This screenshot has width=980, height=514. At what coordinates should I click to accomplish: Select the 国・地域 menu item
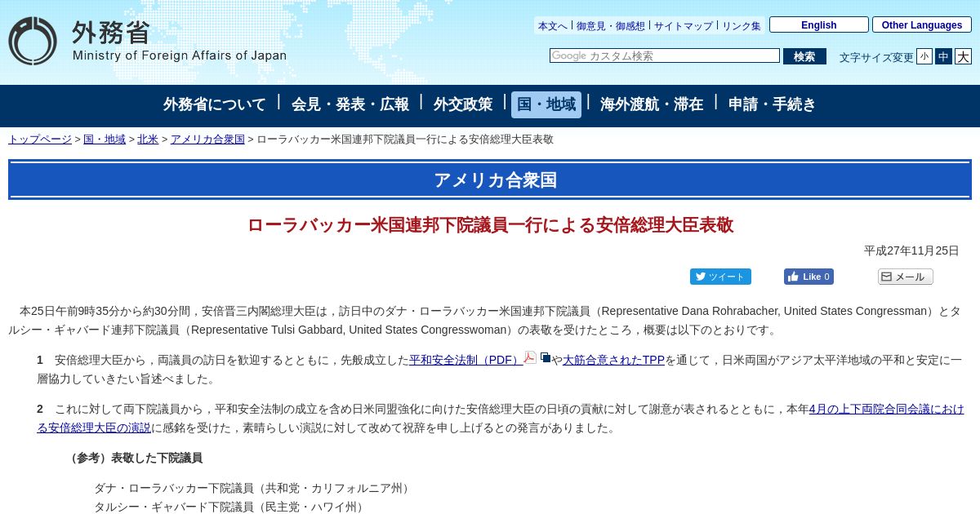pyautogui.click(x=546, y=104)
